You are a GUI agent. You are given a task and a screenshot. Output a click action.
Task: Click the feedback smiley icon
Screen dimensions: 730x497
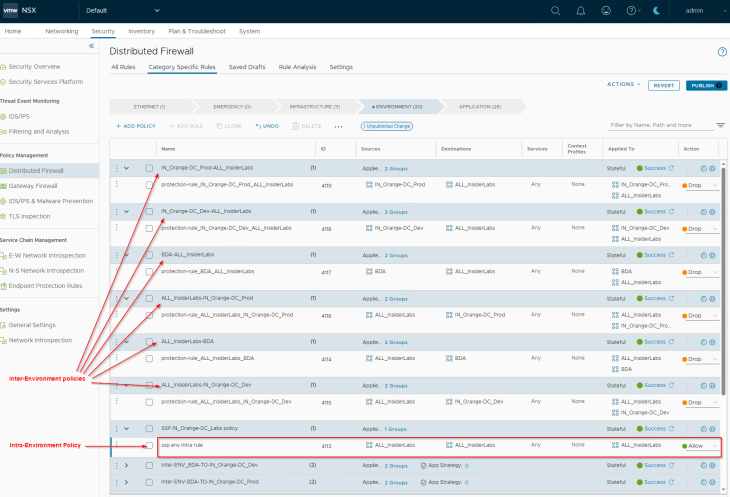pyautogui.click(x=606, y=10)
